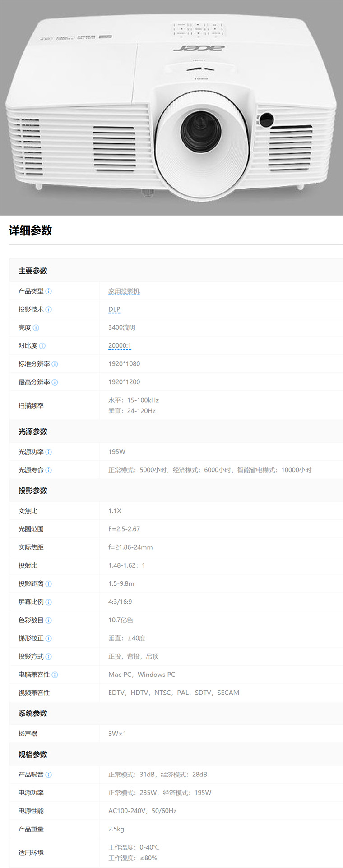Click info icon beside 投影距离
This screenshot has height=868, width=343.
pos(49,584)
